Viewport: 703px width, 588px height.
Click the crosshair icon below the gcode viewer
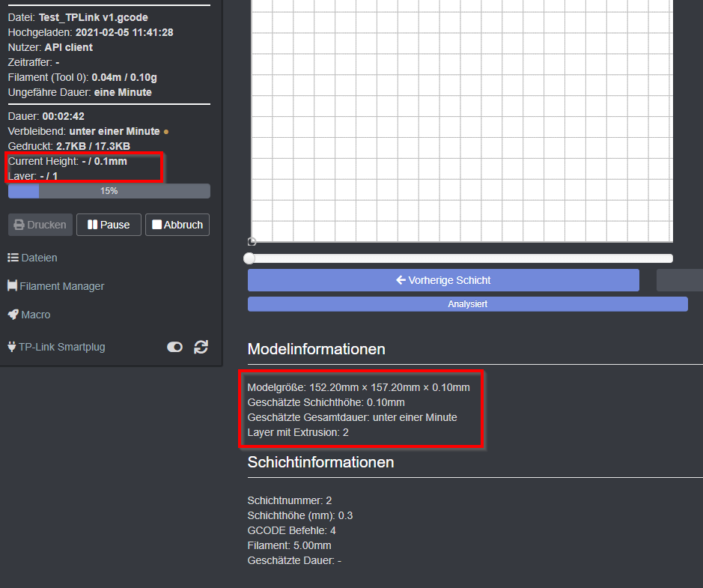click(x=252, y=241)
